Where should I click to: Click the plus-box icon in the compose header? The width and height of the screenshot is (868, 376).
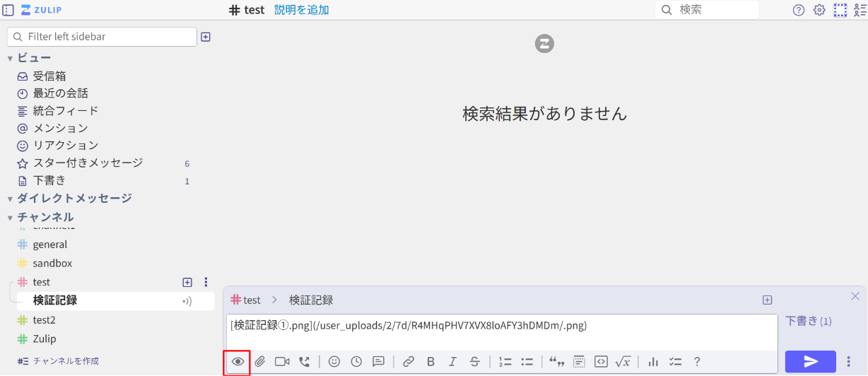point(768,300)
